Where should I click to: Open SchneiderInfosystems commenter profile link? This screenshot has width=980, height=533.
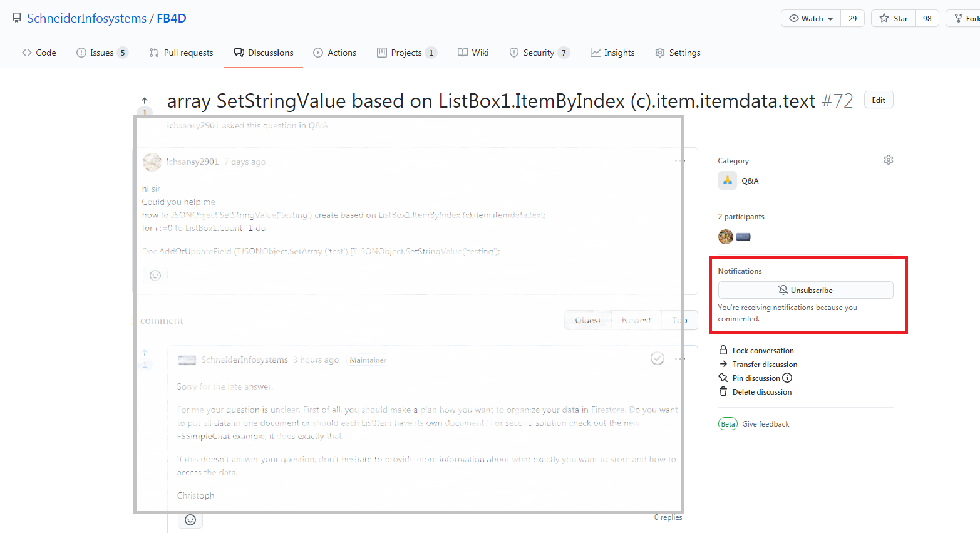click(244, 360)
